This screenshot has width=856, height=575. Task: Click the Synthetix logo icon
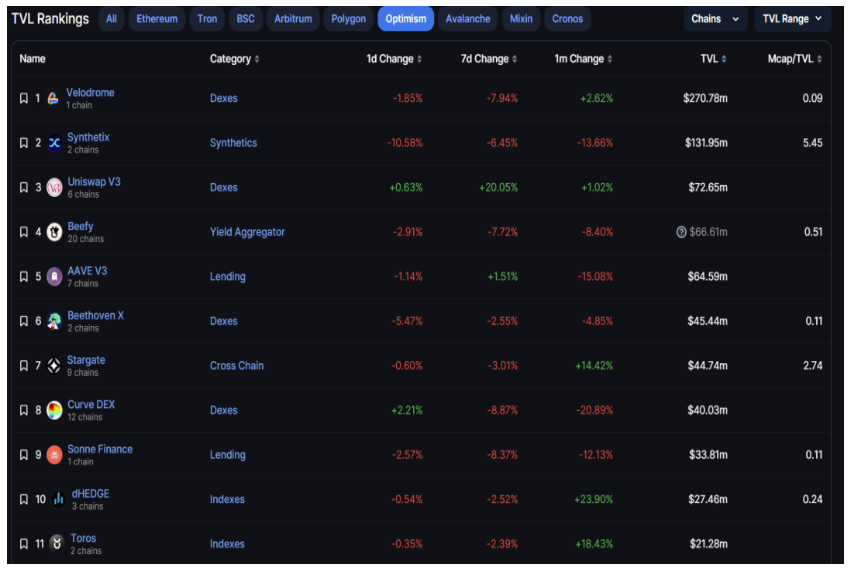click(54, 143)
